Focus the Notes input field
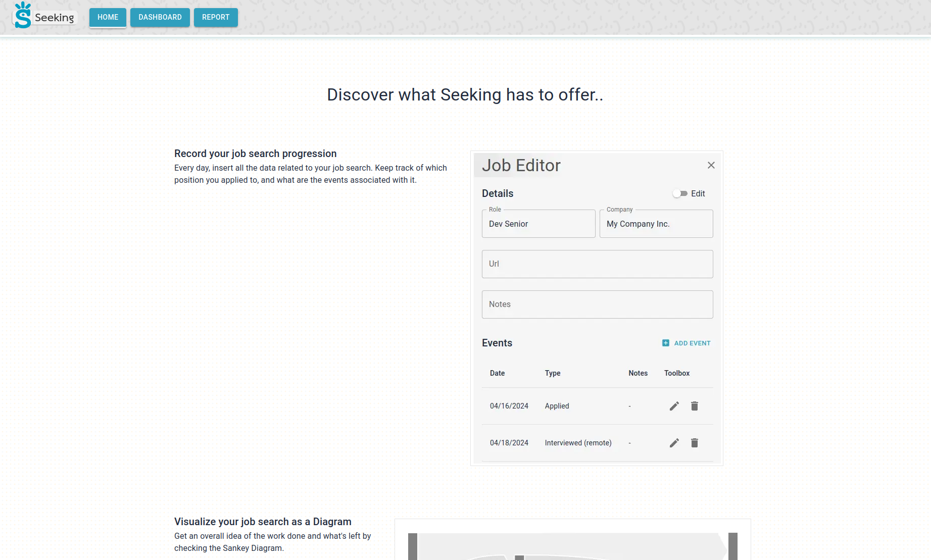This screenshot has height=560, width=931. pos(597,304)
